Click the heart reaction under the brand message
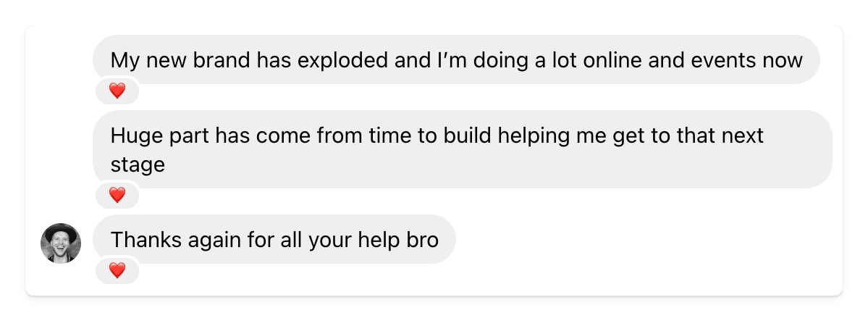Image resolution: width=868 pixels, height=321 pixels. click(x=117, y=91)
